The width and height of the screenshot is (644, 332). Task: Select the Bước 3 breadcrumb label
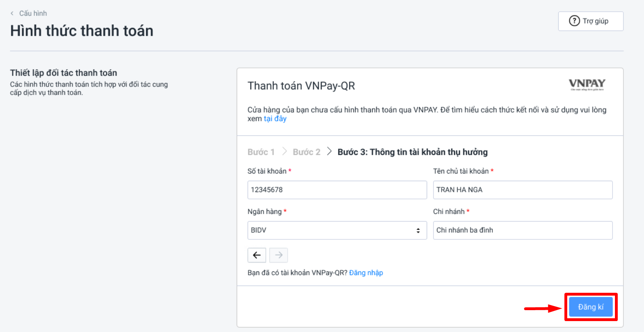[x=413, y=152]
